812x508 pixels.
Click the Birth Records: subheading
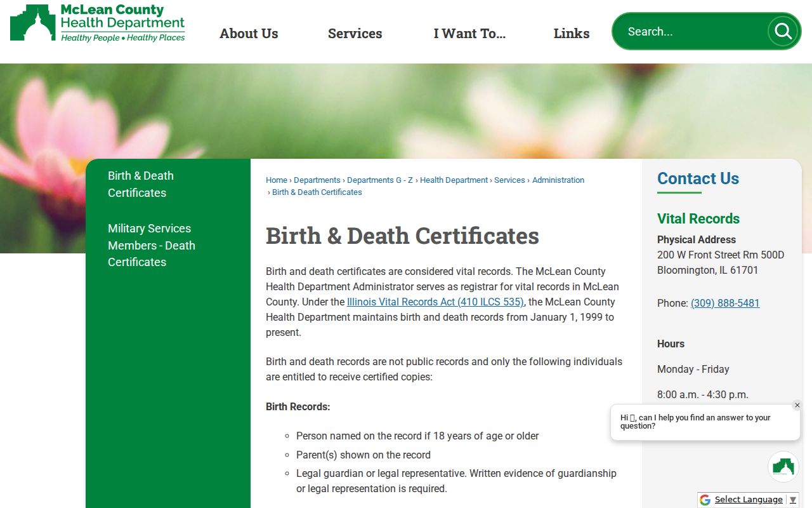click(x=298, y=406)
